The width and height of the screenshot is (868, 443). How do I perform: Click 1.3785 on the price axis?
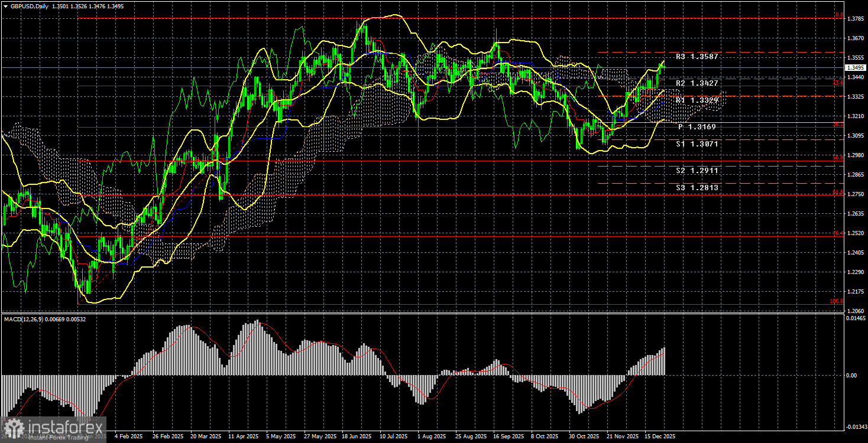point(856,19)
